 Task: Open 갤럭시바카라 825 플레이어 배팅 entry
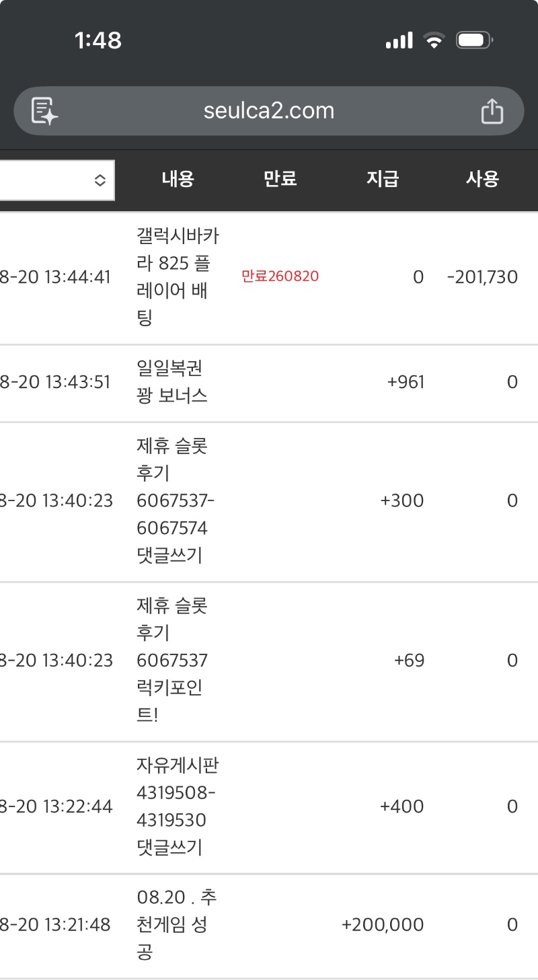click(x=178, y=277)
